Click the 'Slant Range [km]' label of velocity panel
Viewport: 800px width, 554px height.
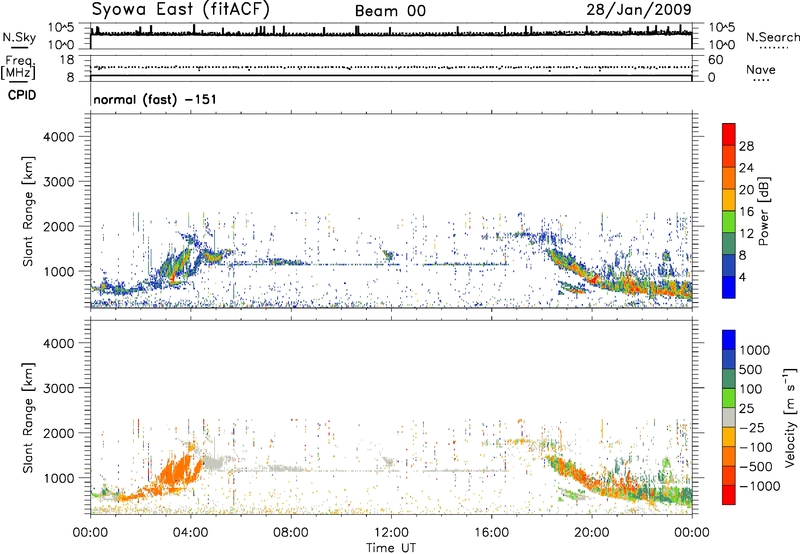pos(28,417)
